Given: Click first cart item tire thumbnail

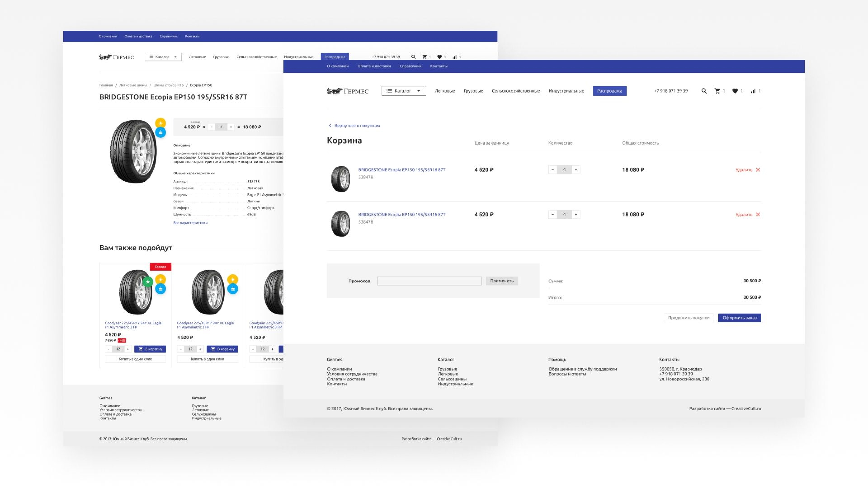Looking at the screenshot, I should 341,179.
